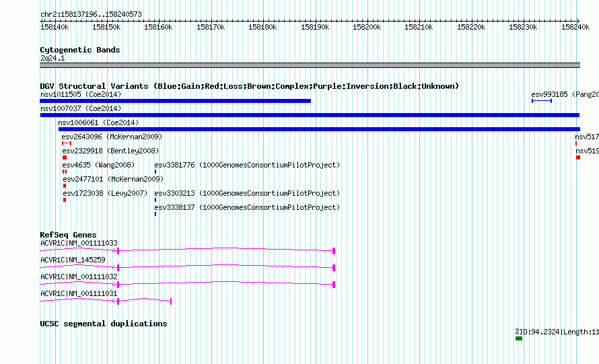The image size is (599, 364).
Task: Select the nsv1011505 blue gain bar
Action: tap(176, 101)
